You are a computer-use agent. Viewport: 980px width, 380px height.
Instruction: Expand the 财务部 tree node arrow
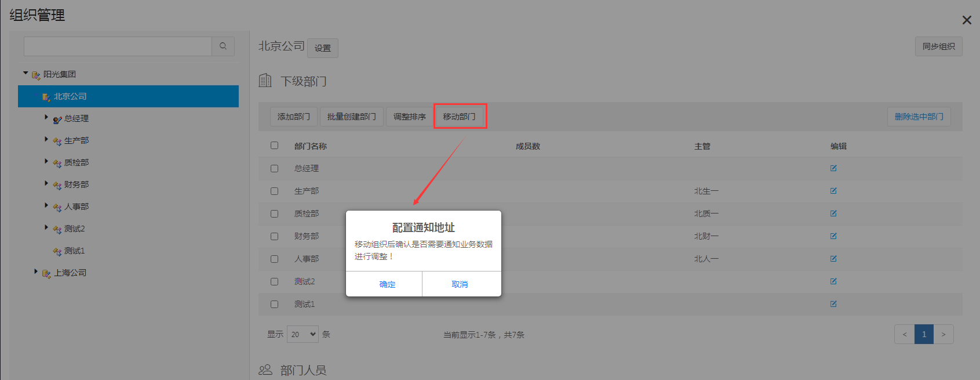pos(46,183)
